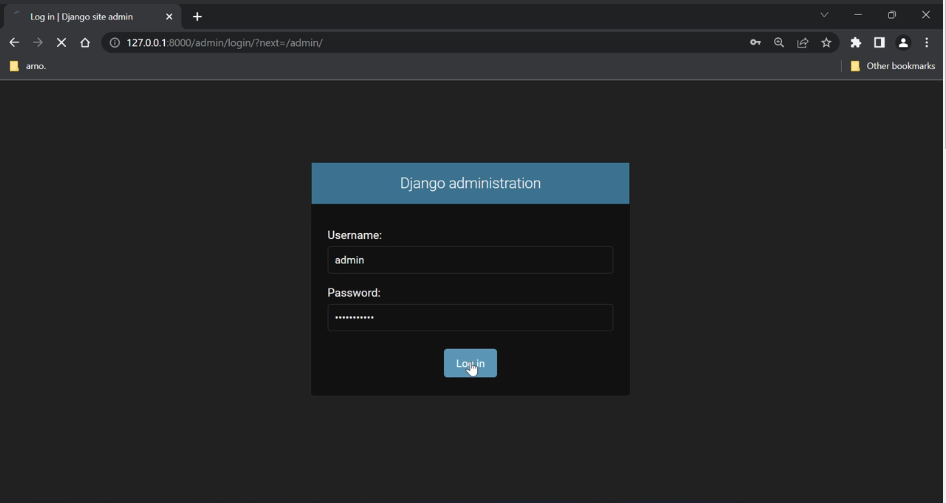Click into the Username field
This screenshot has width=946, height=503.
tap(470, 260)
